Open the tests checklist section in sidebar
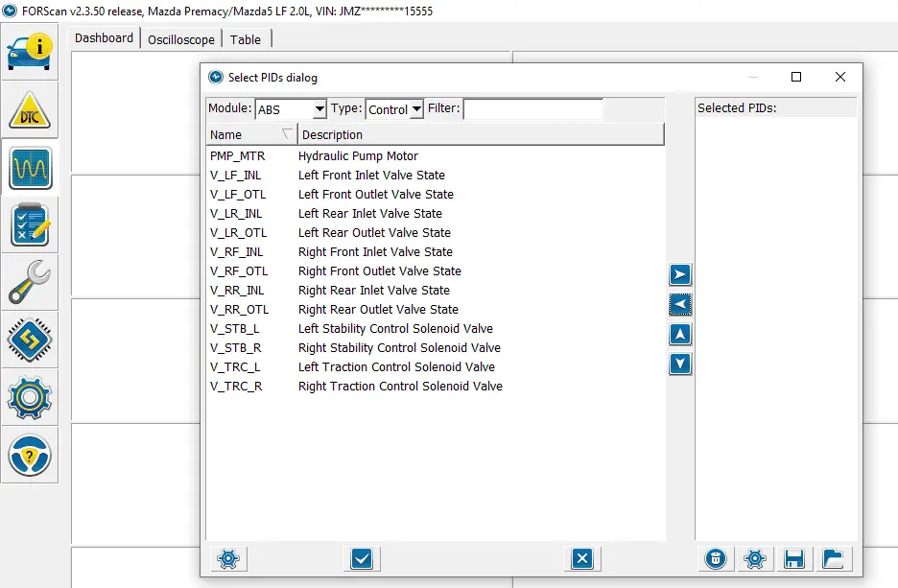The image size is (898, 588). pos(30,225)
